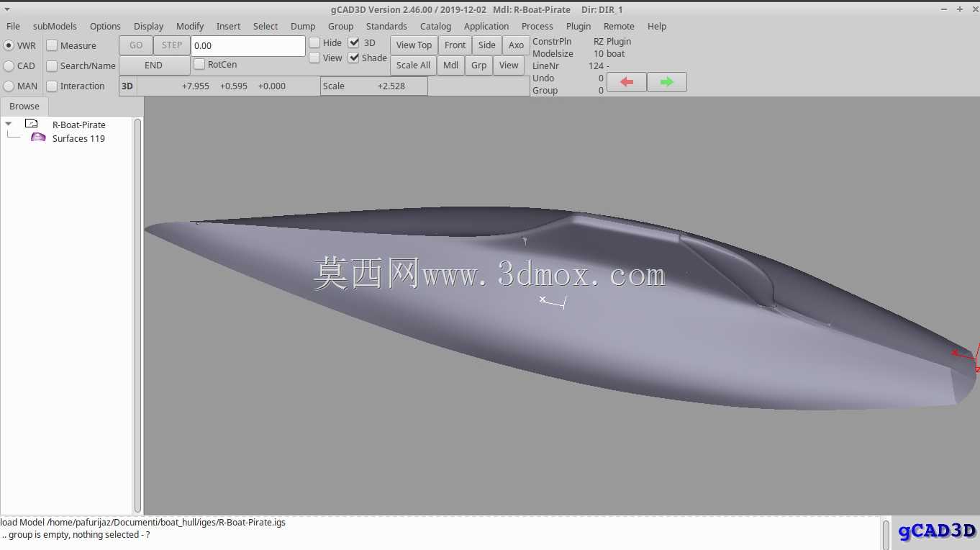The height and width of the screenshot is (550, 980).
Task: Click the Modelsize label
Action: point(553,54)
